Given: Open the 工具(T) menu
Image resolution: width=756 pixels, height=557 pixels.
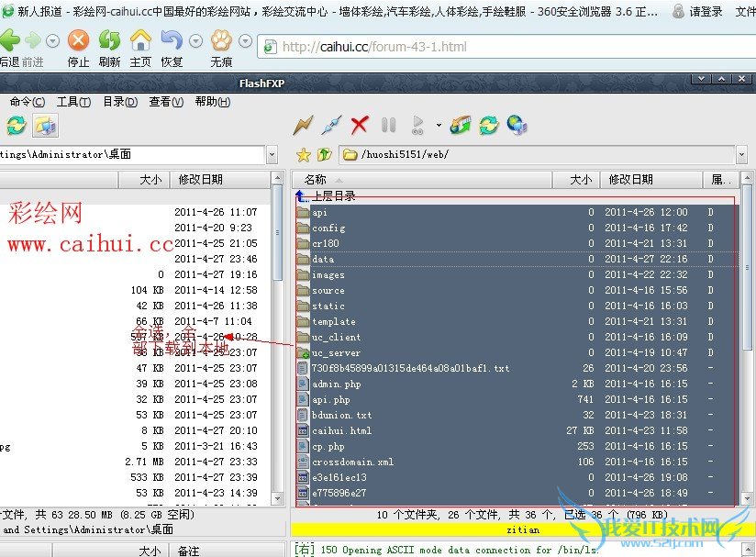Looking at the screenshot, I should 73,102.
